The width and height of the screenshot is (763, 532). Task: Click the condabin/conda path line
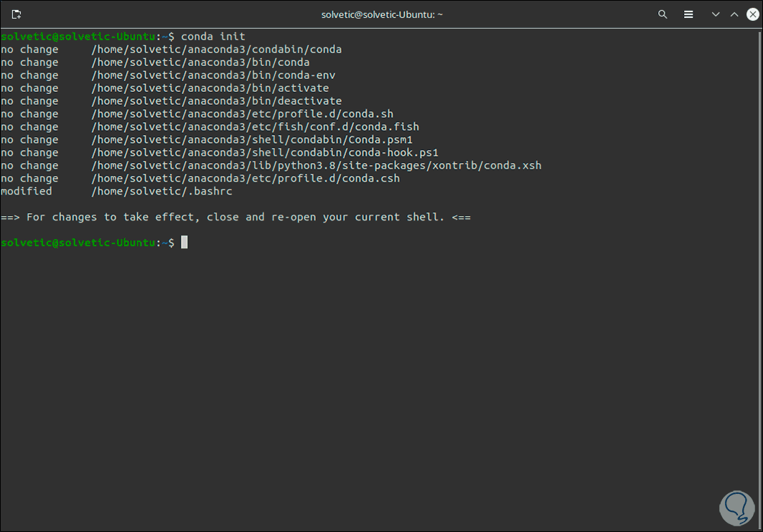[216, 50]
